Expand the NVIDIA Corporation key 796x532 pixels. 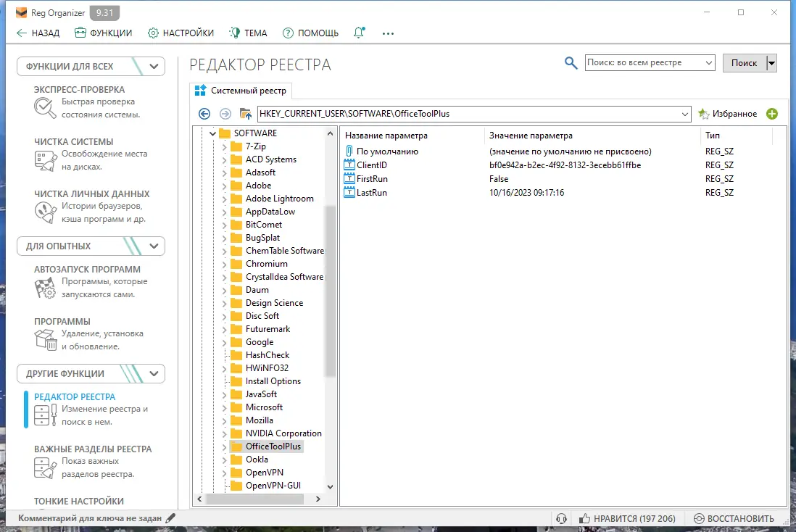coord(225,433)
